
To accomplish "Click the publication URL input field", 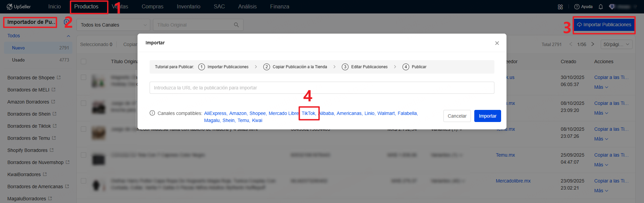I will click(x=322, y=88).
